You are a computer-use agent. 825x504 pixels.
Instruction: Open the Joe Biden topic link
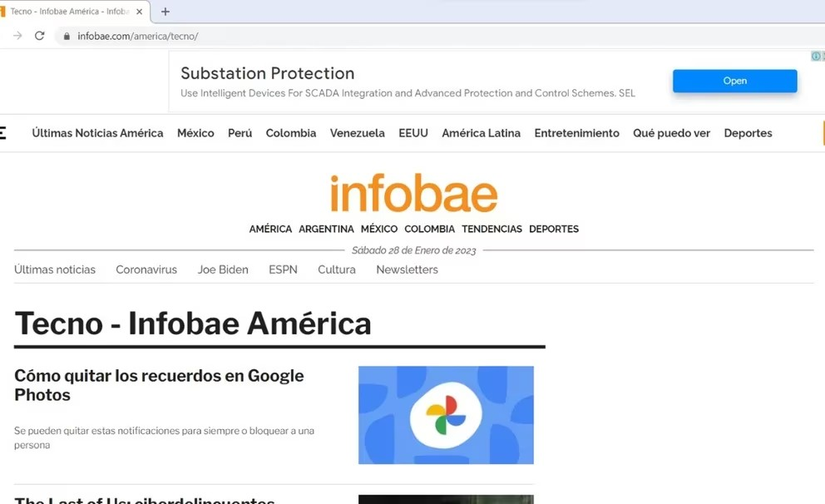coord(223,269)
